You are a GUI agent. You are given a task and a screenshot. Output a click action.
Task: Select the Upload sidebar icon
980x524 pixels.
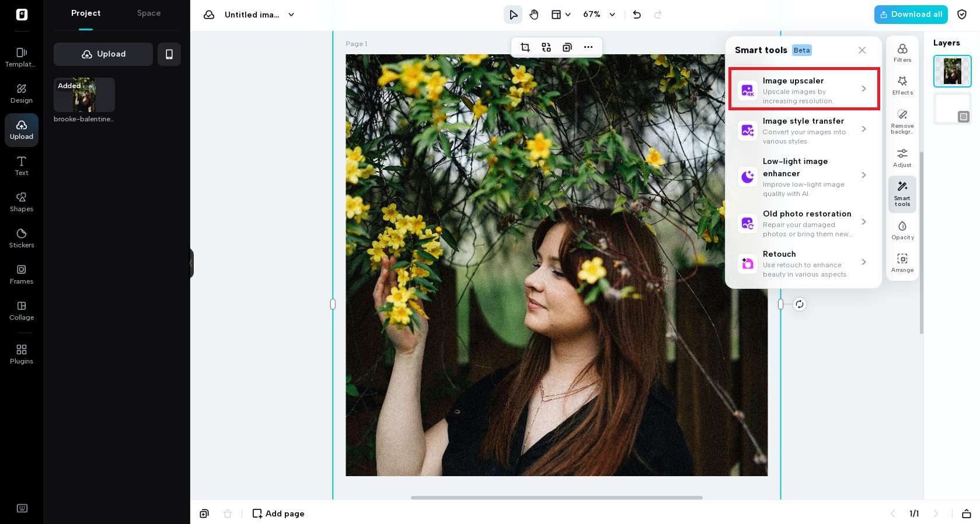pyautogui.click(x=22, y=130)
